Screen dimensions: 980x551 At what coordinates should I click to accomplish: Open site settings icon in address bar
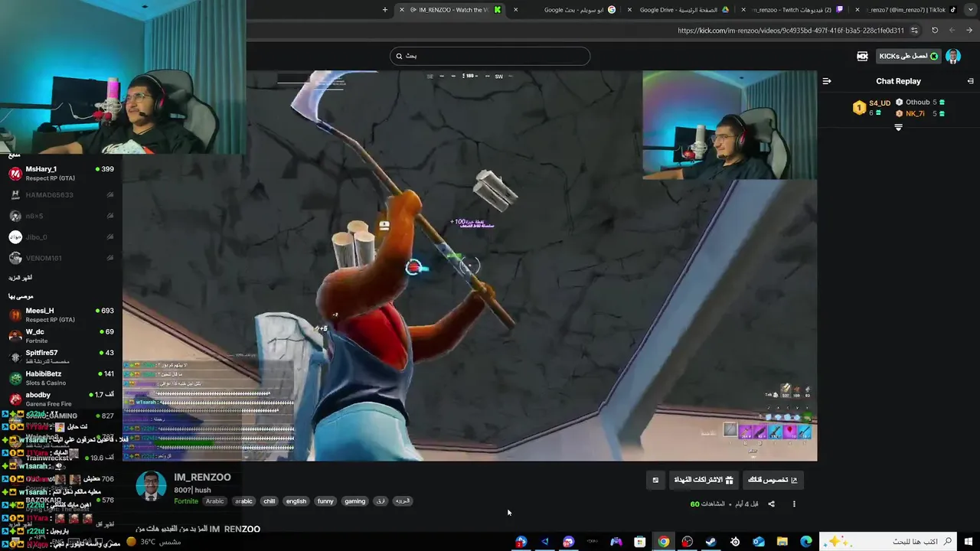tap(914, 31)
